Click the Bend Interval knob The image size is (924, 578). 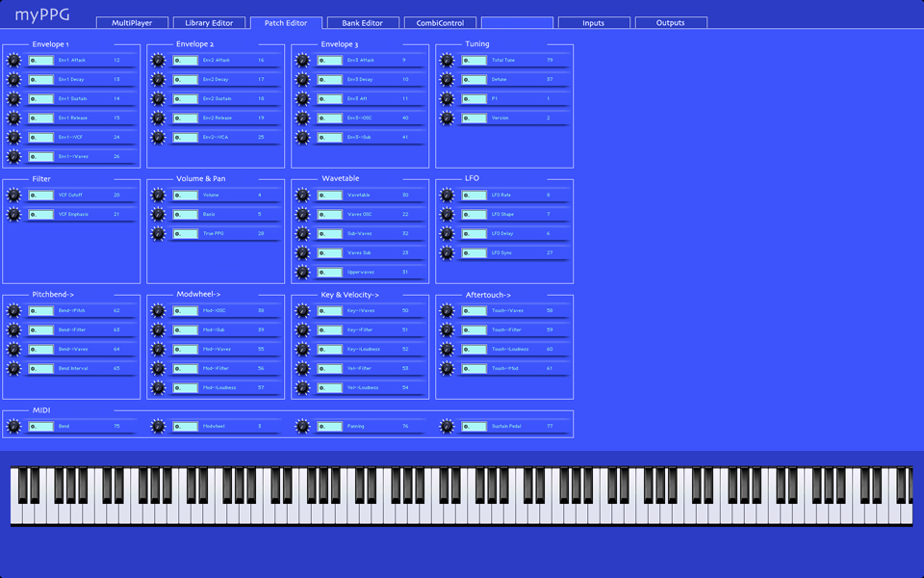coord(13,369)
